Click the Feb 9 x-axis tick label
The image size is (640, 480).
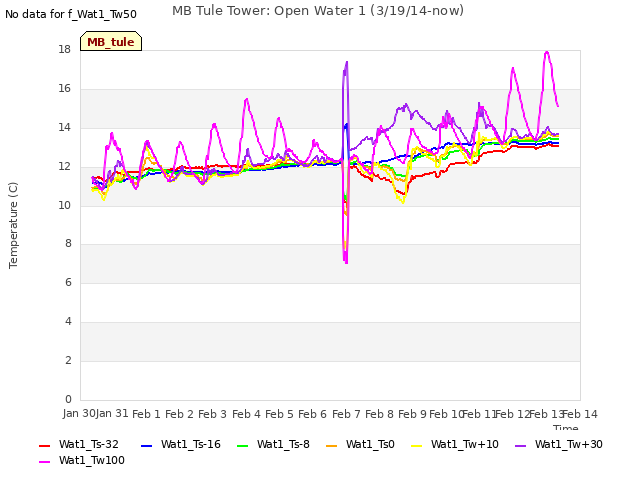[412, 414]
